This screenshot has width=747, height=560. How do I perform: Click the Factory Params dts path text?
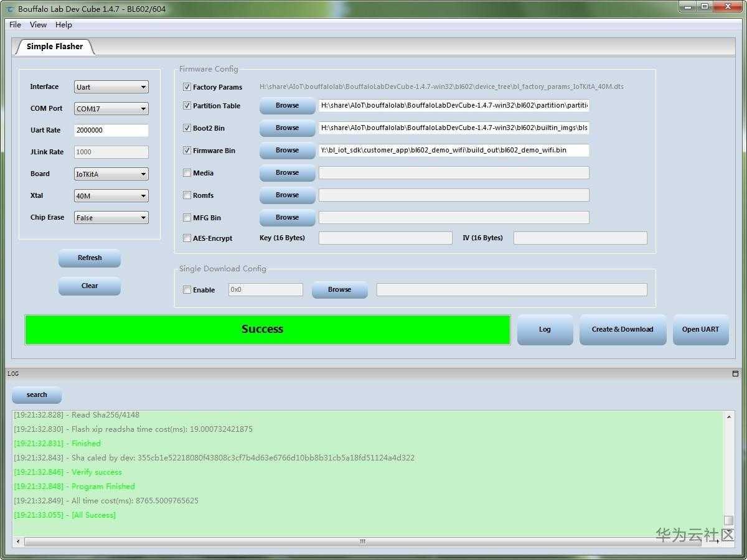[441, 87]
